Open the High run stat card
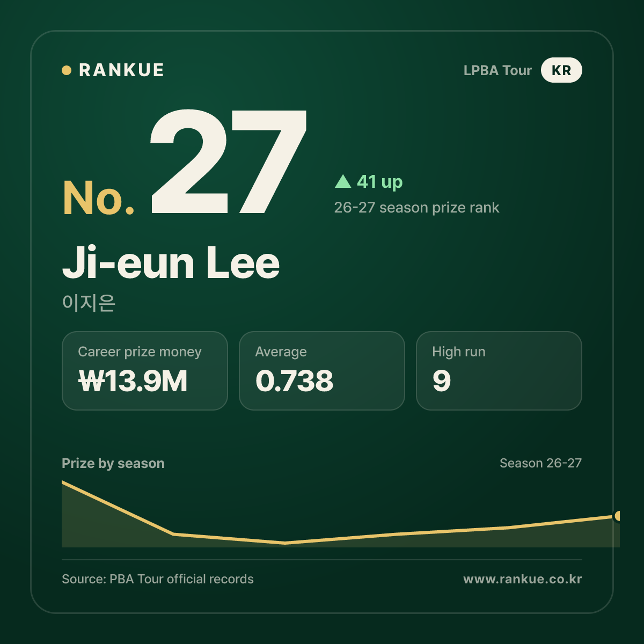This screenshot has width=644, height=644. 499,371
